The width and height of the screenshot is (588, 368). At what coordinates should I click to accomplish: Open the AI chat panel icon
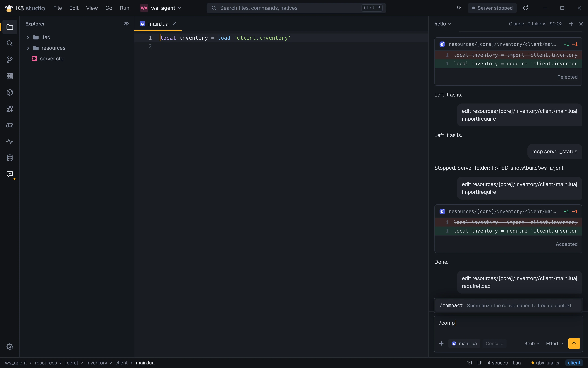coord(10,174)
